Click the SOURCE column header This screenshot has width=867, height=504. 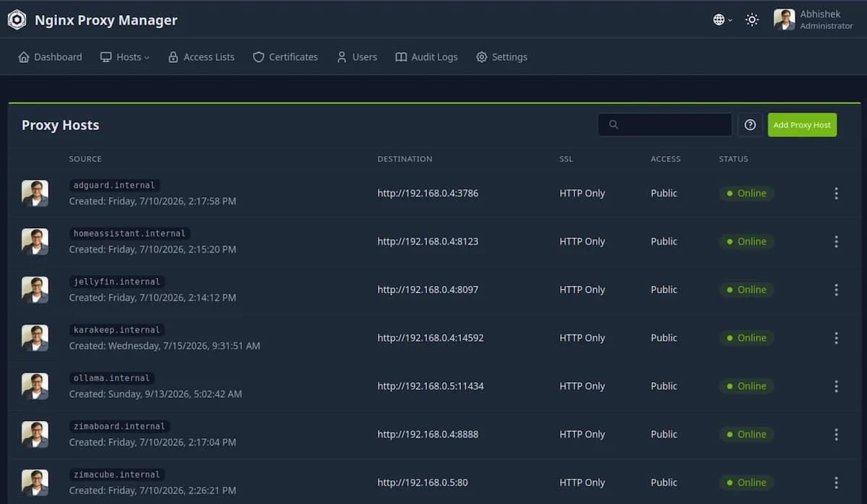point(85,159)
